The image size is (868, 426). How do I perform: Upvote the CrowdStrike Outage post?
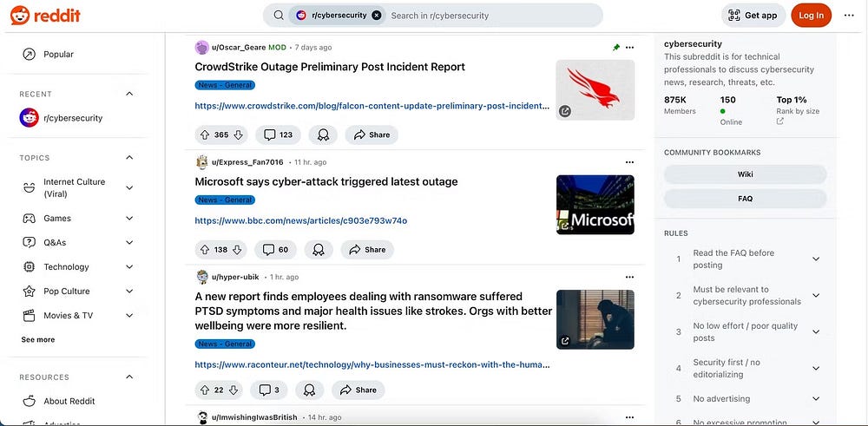pos(205,134)
